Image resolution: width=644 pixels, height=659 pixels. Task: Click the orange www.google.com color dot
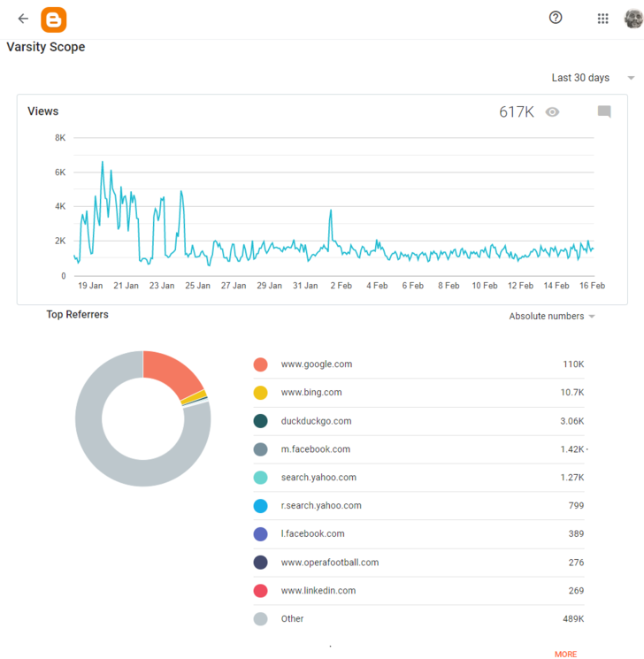tap(261, 364)
